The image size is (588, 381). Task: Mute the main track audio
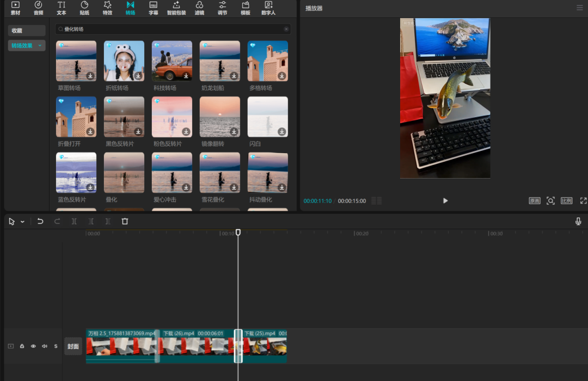pyautogui.click(x=44, y=346)
